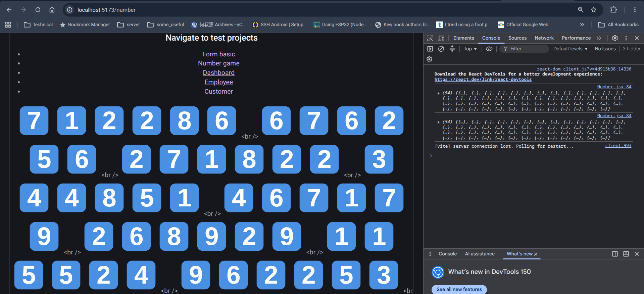
Task: Open DevTools settings gear icon
Action: pos(615,38)
